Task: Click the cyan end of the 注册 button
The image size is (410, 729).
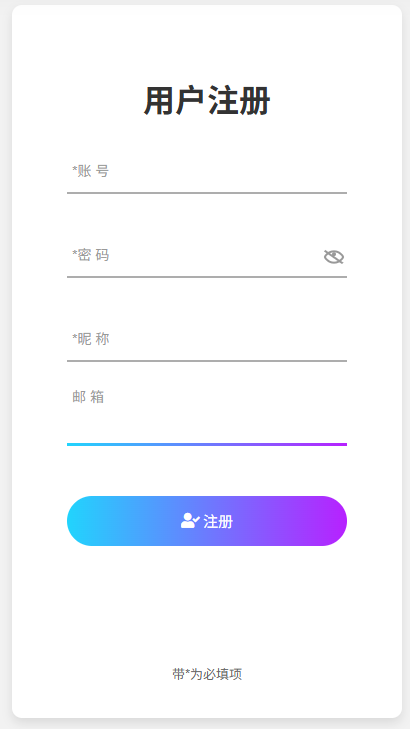Action: point(86,521)
